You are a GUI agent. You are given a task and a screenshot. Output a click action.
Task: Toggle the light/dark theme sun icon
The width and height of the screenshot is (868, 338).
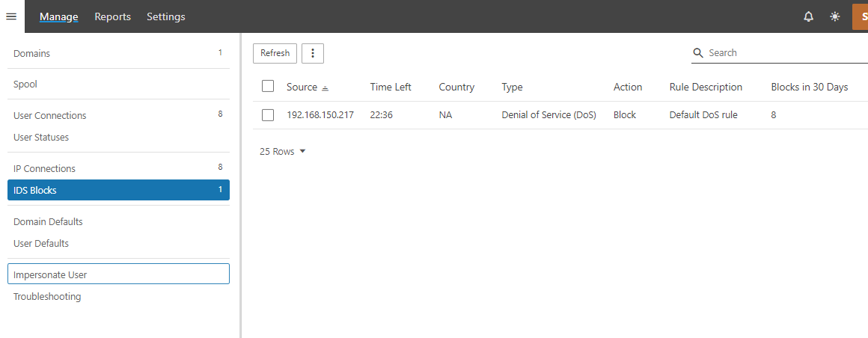pyautogui.click(x=835, y=16)
